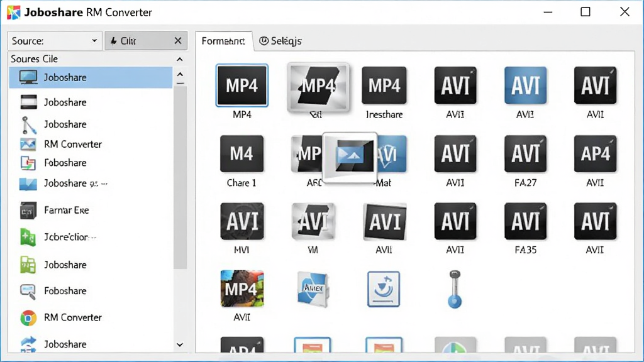Click the Joboshare app logo in title bar
The image size is (644, 362).
click(14, 13)
